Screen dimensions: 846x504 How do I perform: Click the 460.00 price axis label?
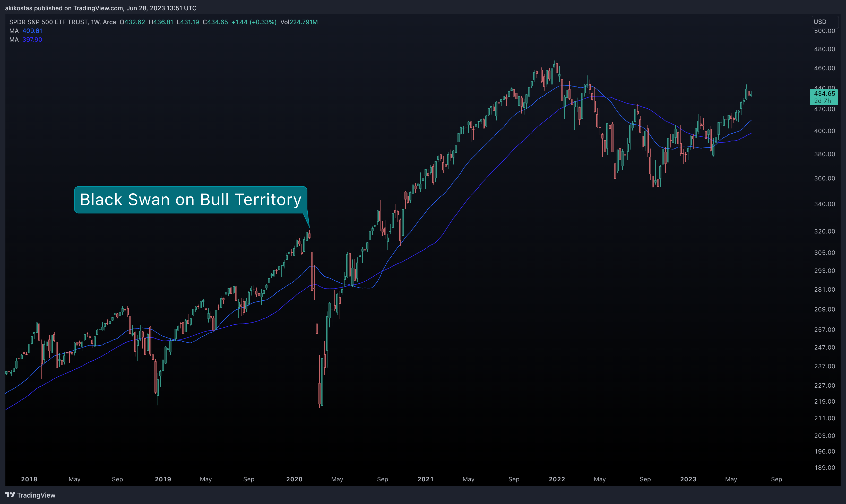pos(824,68)
